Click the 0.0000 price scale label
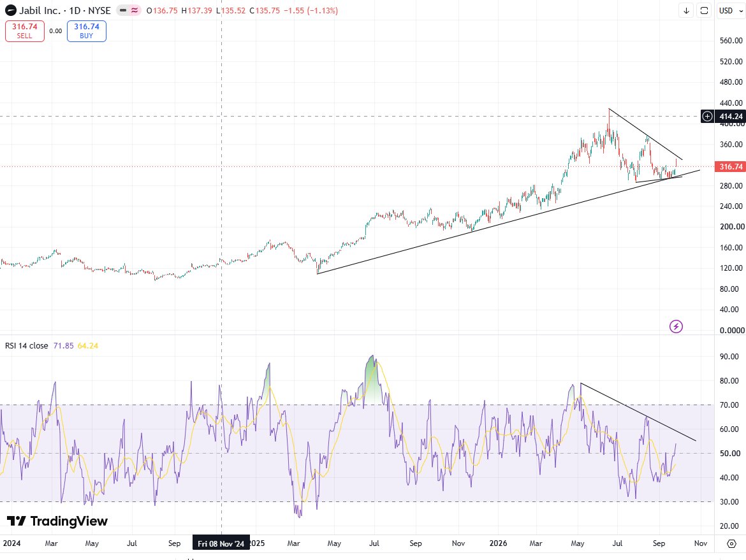746x560 pixels. tap(732, 330)
